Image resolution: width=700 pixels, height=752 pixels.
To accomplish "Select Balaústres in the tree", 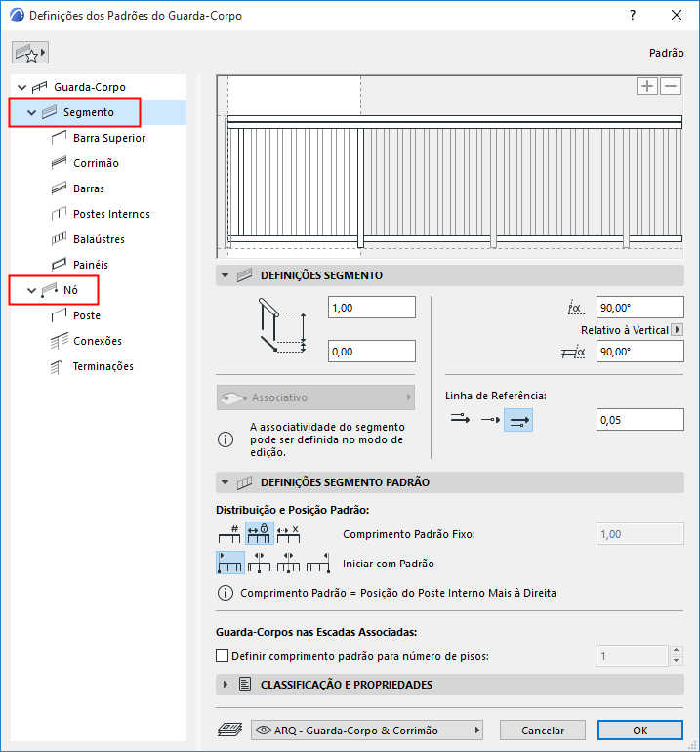I will pos(99,239).
